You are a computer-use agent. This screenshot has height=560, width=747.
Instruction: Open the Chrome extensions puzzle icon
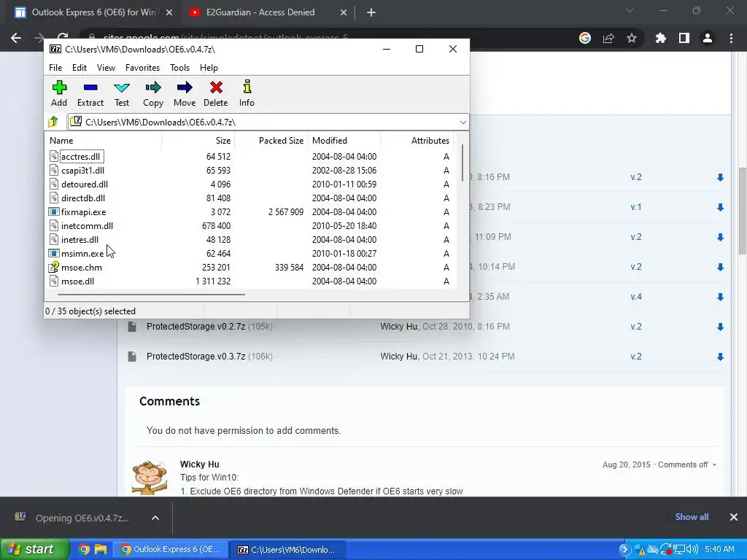pyautogui.click(x=661, y=38)
